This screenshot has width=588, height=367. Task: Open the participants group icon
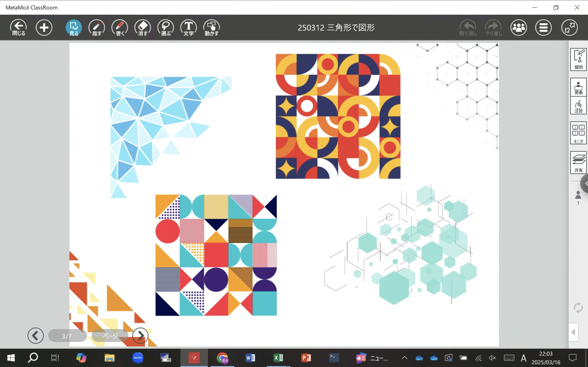pyautogui.click(x=519, y=28)
